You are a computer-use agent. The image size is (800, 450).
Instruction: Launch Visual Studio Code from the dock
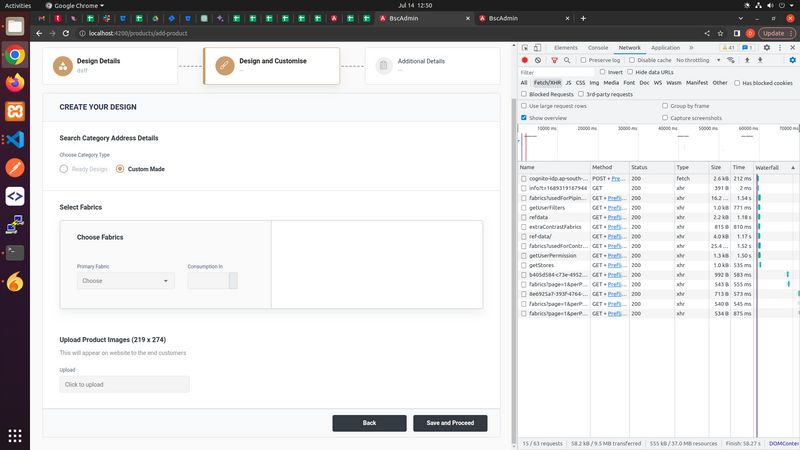click(x=15, y=139)
